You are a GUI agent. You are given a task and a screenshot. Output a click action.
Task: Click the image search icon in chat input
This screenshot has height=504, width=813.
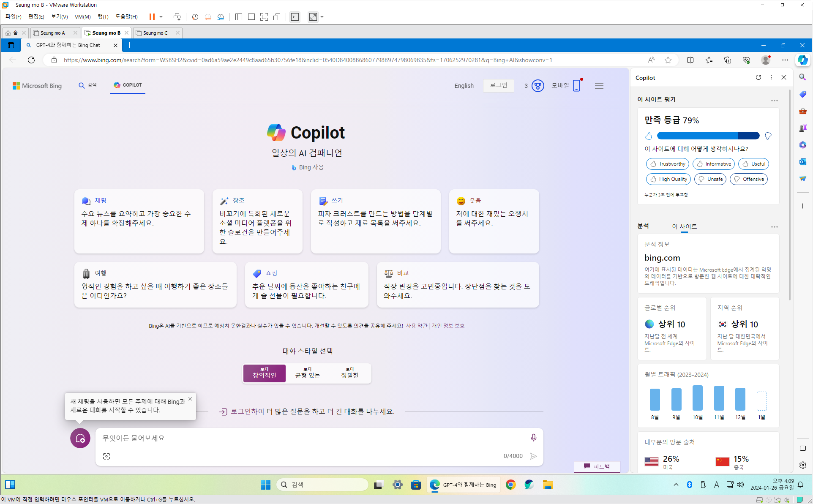point(106,456)
